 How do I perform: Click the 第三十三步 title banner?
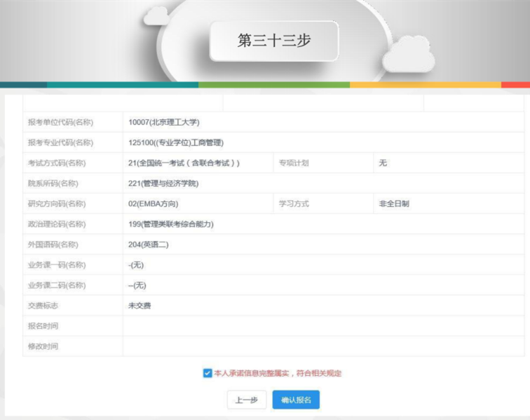click(273, 41)
